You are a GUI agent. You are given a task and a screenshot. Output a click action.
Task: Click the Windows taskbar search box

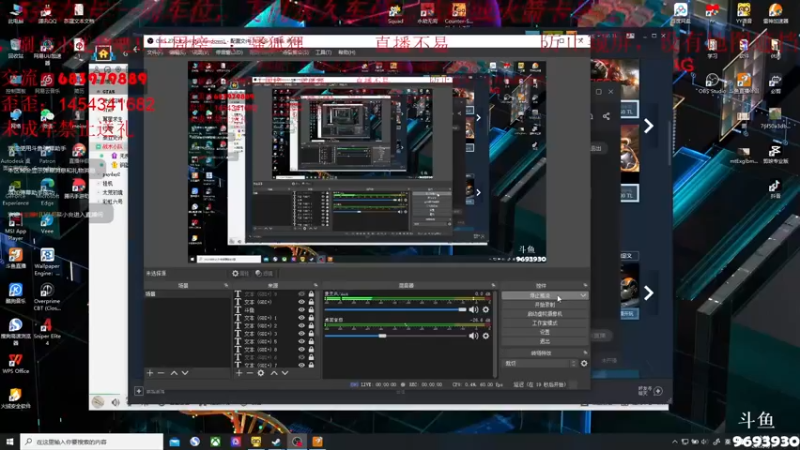92,441
